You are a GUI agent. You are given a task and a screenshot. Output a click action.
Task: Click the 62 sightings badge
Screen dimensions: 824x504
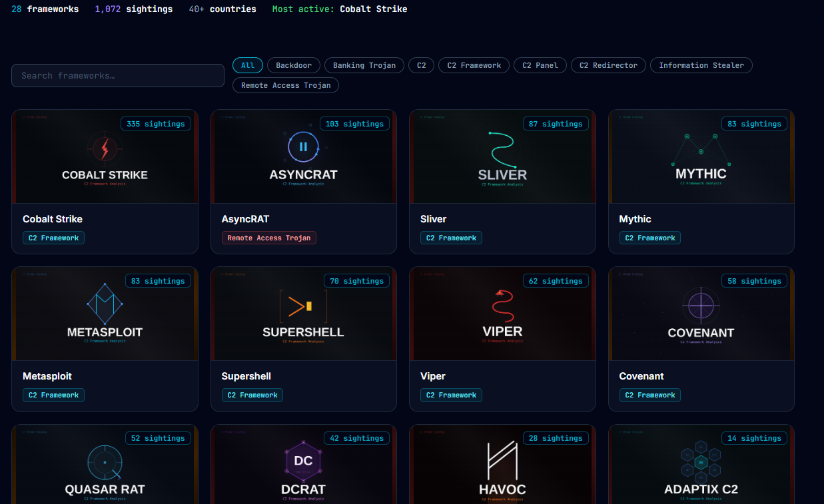tap(556, 281)
